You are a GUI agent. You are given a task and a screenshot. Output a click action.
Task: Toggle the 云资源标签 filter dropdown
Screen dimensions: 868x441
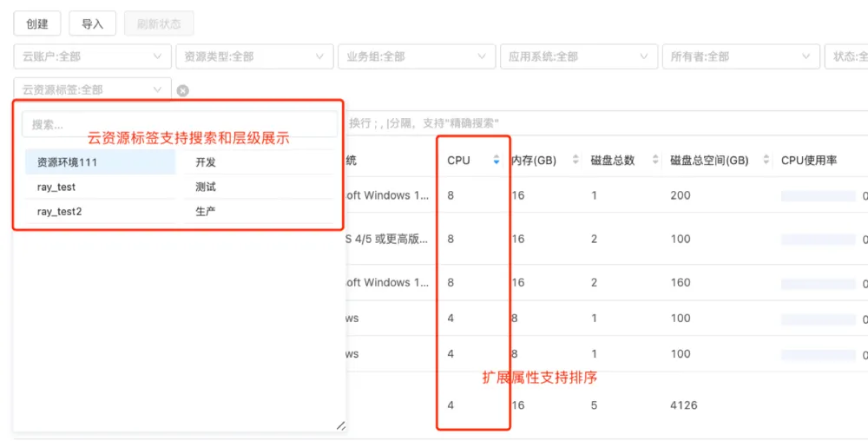[93, 89]
